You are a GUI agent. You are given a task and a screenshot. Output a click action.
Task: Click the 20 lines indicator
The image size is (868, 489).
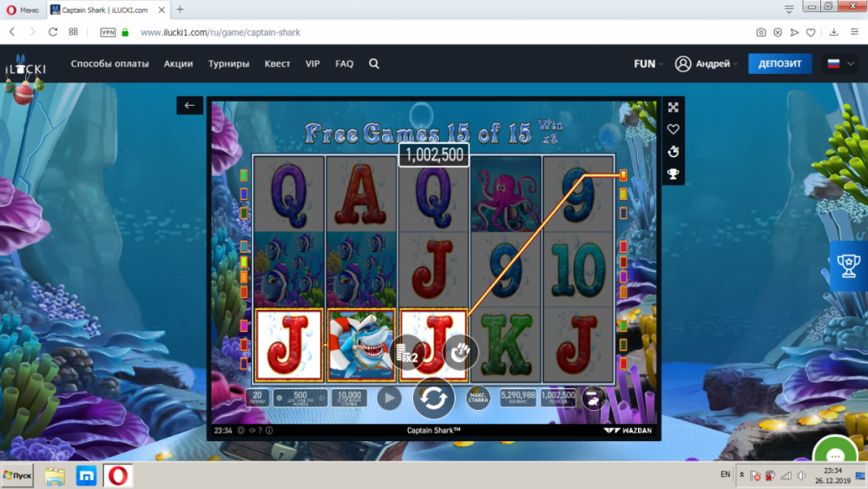(x=257, y=398)
